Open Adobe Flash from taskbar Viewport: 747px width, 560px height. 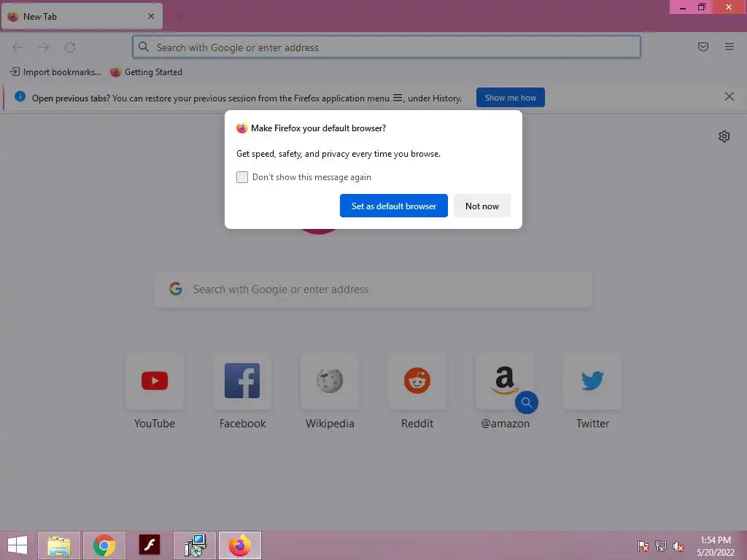tap(150, 545)
